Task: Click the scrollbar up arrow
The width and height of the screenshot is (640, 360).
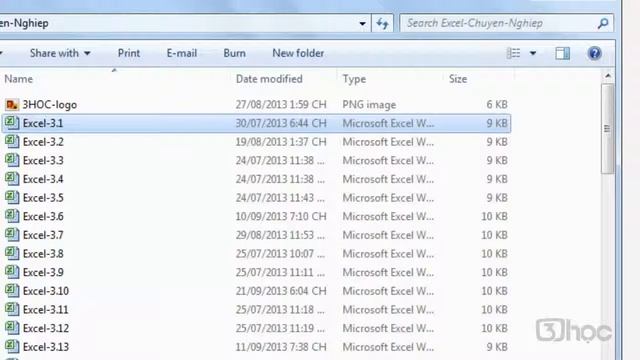Action: click(608, 76)
